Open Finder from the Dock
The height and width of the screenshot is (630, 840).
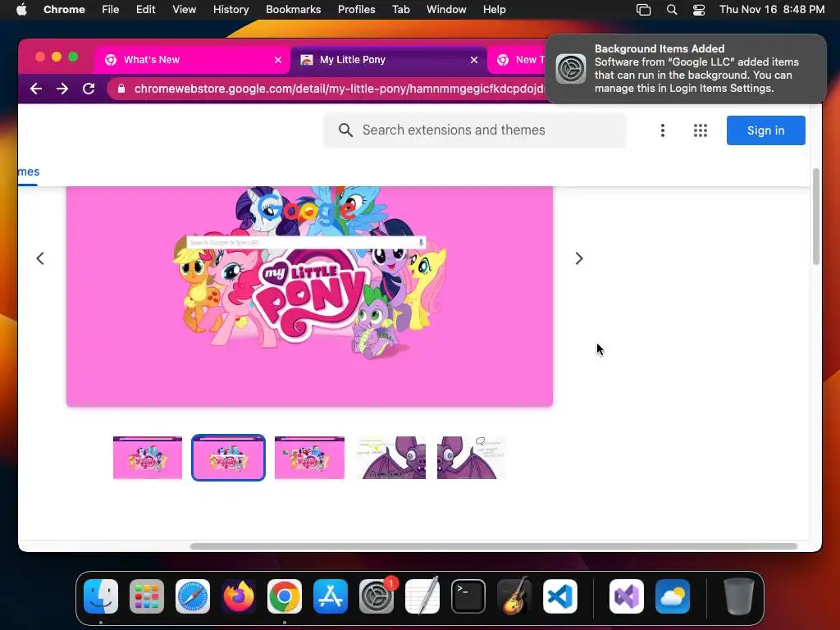(101, 596)
